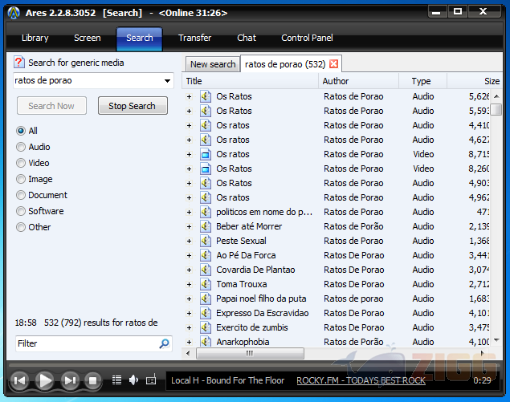The image size is (510, 402).
Task: Open the Chat tab
Action: [247, 38]
